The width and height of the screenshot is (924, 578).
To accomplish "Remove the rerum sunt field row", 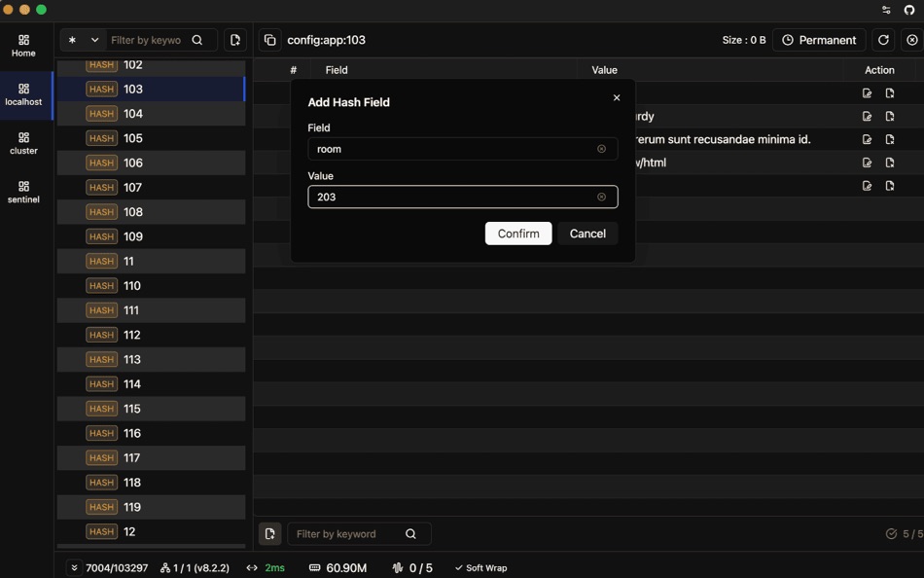I will pyautogui.click(x=888, y=139).
